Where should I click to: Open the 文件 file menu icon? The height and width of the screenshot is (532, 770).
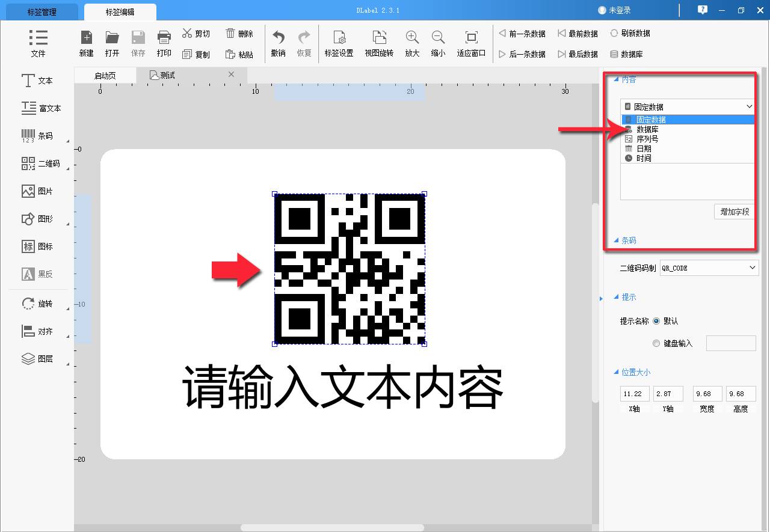(x=38, y=37)
